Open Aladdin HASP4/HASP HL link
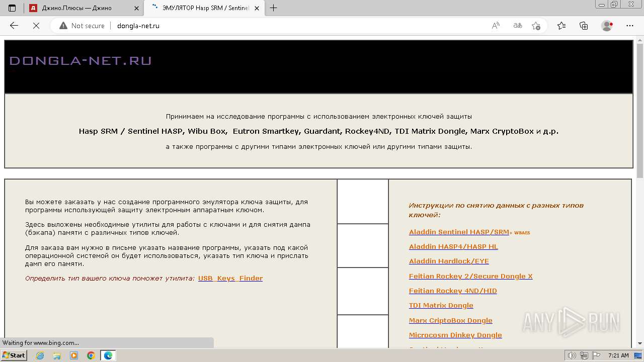 coord(453,246)
